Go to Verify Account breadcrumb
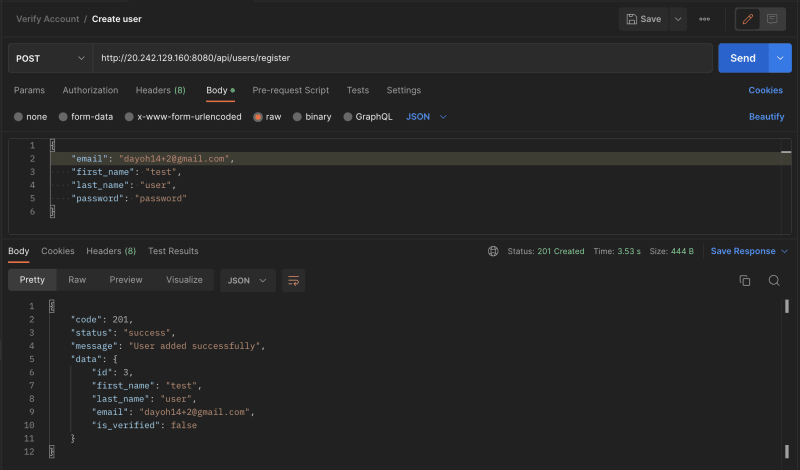This screenshot has width=800, height=470. [x=47, y=19]
